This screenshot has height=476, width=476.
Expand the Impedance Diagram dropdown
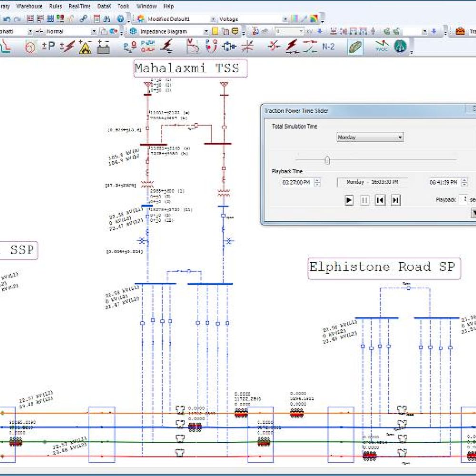coord(206,31)
